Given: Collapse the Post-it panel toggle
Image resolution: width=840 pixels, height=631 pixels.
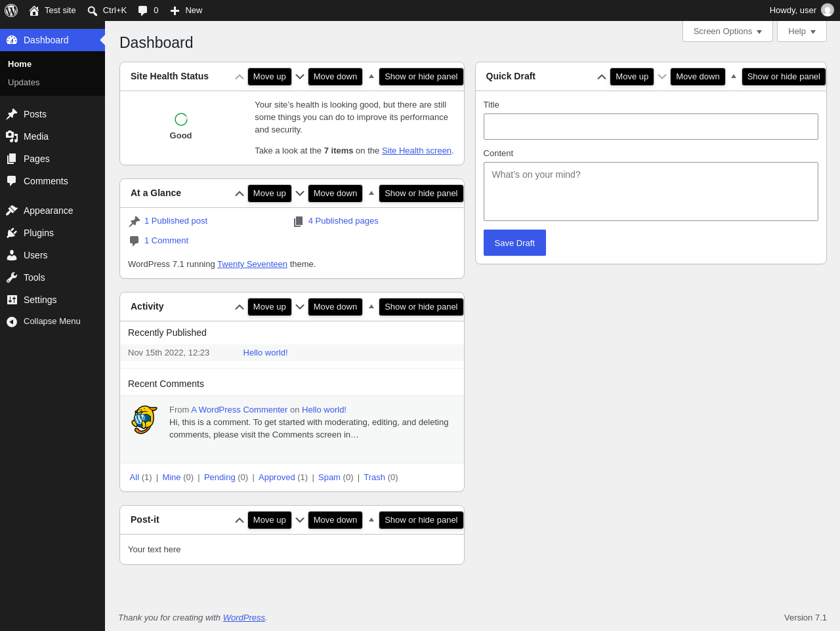Looking at the screenshot, I should click(x=371, y=520).
